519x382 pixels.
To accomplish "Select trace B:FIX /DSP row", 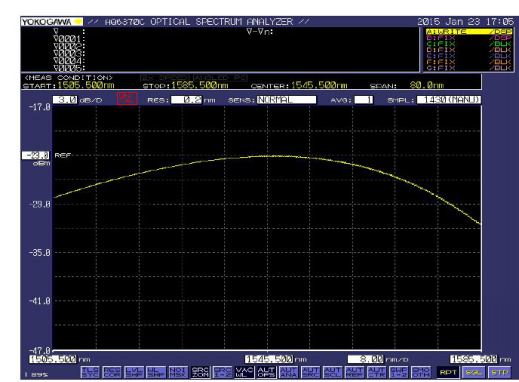I will click(x=469, y=38).
